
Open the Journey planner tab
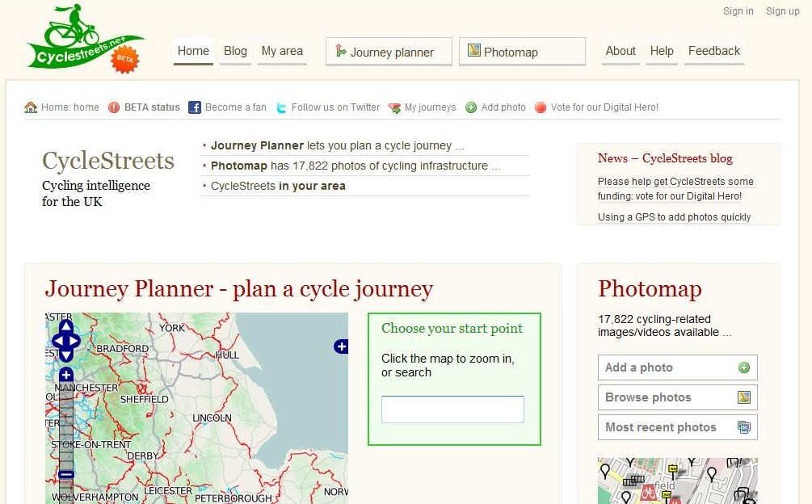click(x=389, y=51)
